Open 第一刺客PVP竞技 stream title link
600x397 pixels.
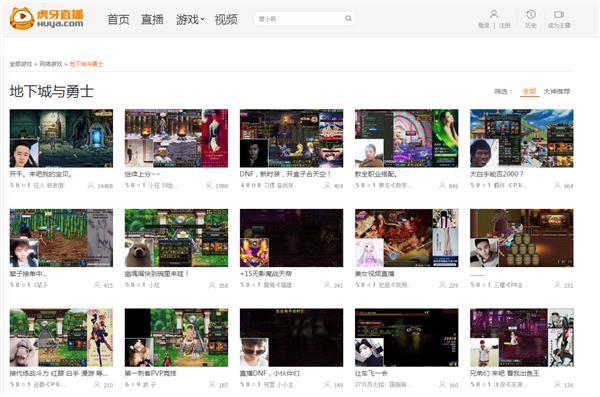click(150, 373)
